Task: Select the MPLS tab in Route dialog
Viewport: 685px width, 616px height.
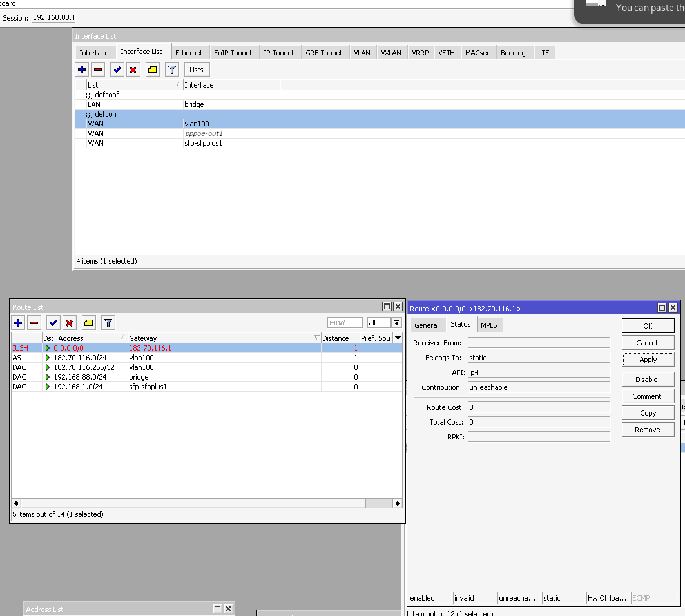Action: coord(489,325)
